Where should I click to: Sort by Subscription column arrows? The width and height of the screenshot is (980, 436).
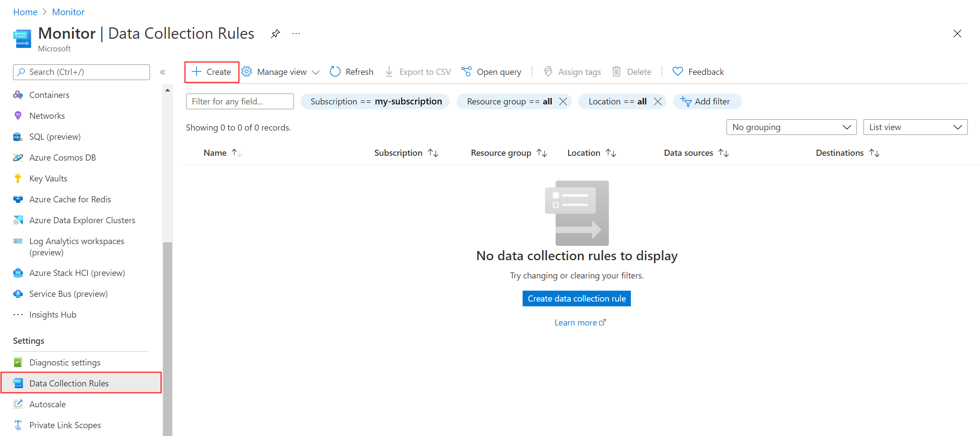[x=433, y=153]
